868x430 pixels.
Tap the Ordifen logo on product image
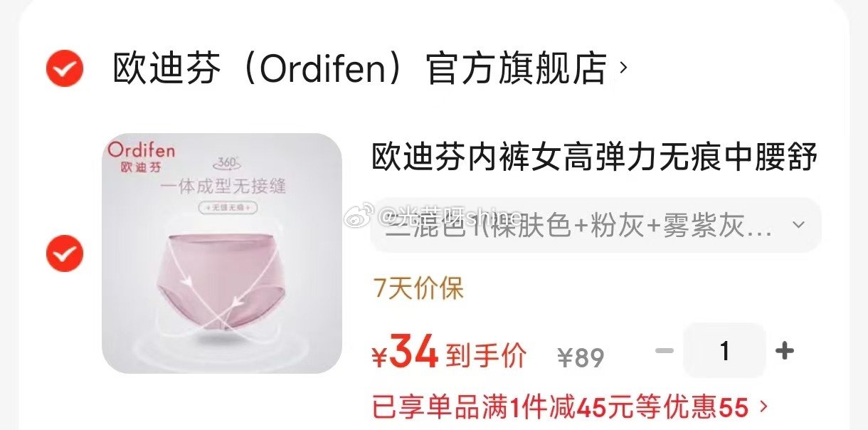coord(141,157)
